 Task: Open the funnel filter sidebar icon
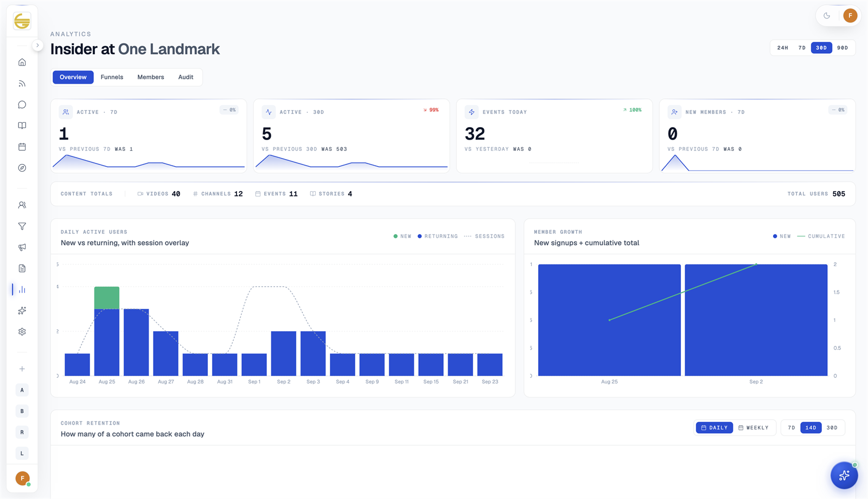(x=22, y=226)
